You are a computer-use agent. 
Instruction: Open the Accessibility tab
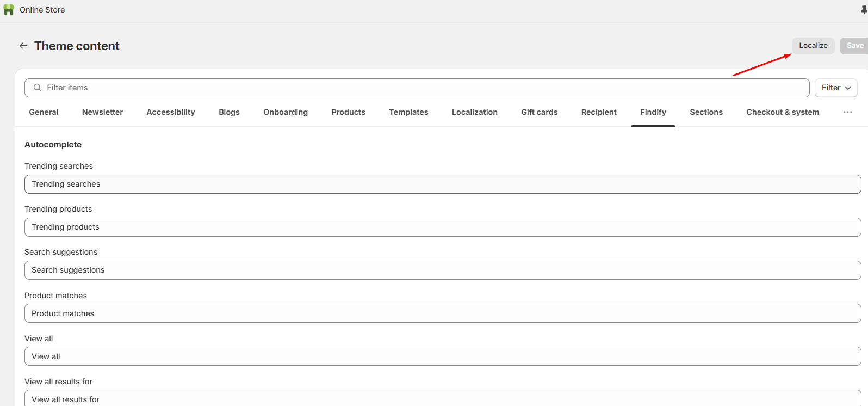pyautogui.click(x=171, y=112)
